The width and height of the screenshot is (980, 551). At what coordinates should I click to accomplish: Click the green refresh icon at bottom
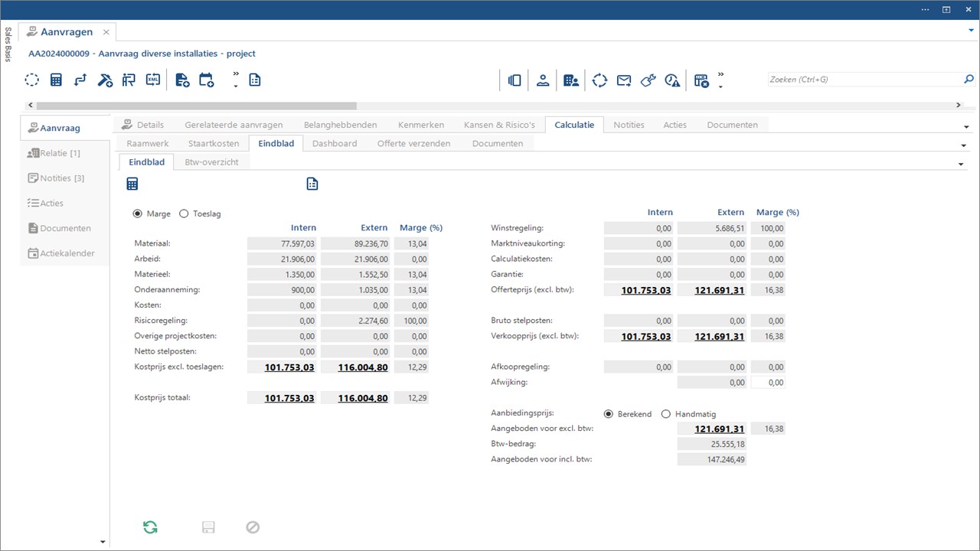click(150, 527)
